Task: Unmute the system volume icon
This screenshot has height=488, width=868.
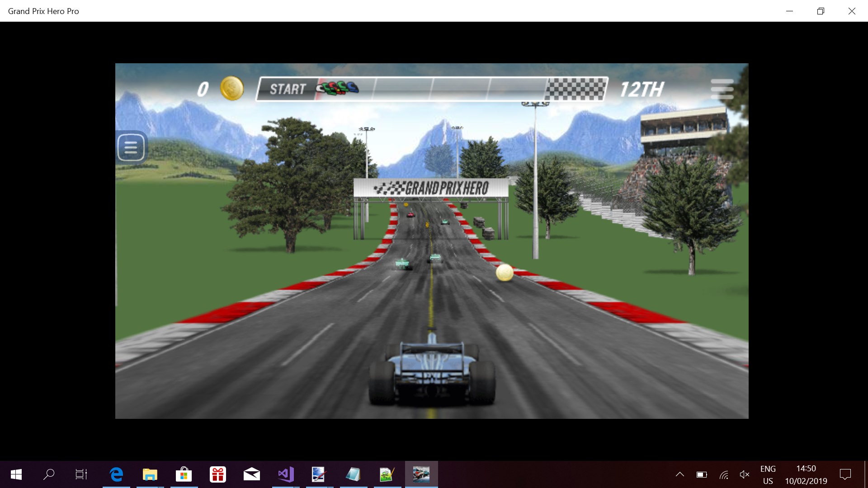Action: (744, 474)
